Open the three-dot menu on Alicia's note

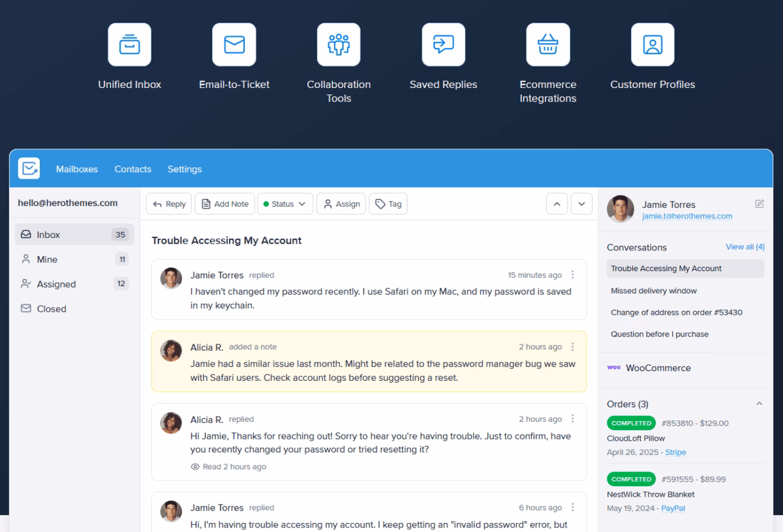(x=573, y=347)
